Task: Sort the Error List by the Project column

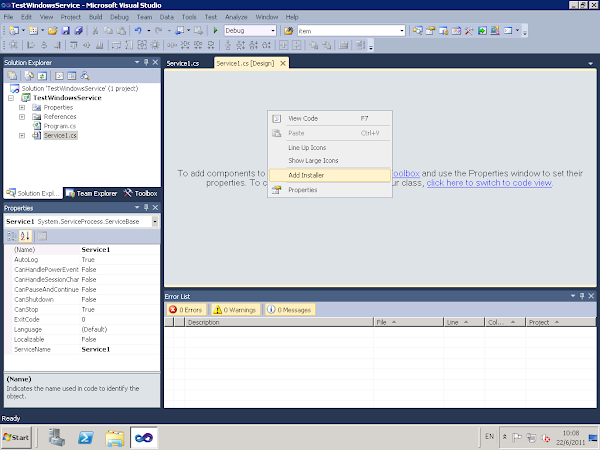Action: [x=560, y=322]
